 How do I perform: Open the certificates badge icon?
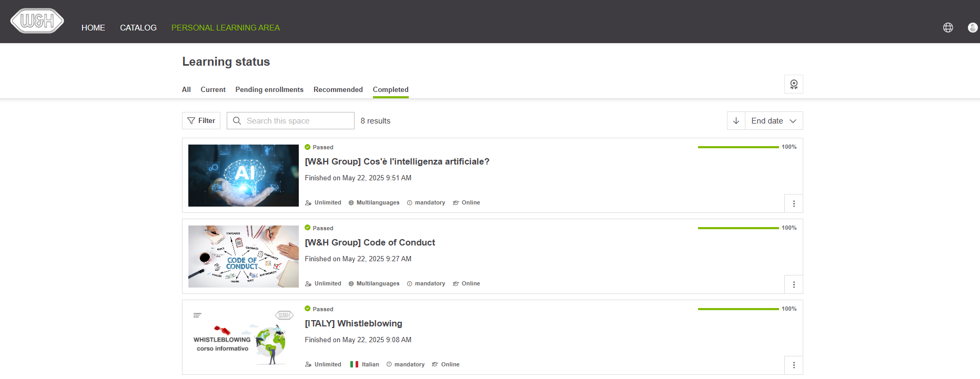tap(794, 84)
